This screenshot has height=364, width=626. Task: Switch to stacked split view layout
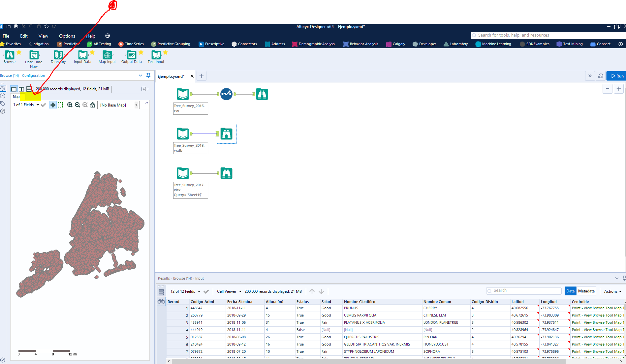(x=29, y=89)
